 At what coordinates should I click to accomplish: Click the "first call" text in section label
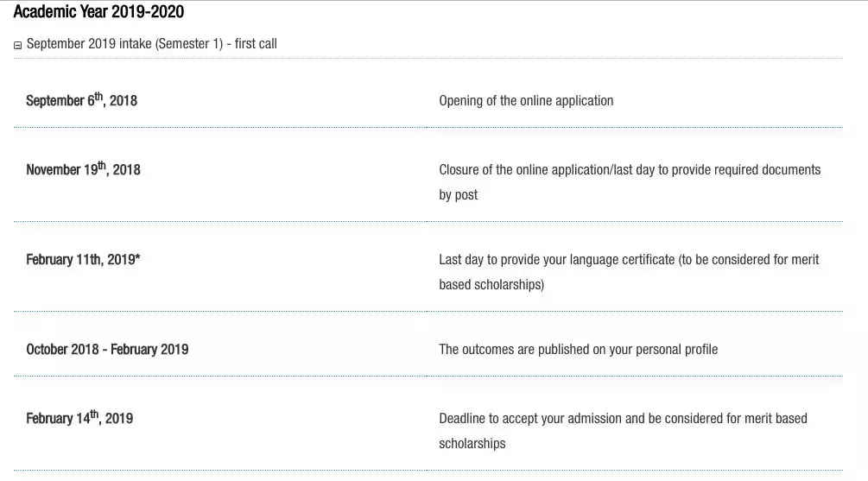pos(256,44)
